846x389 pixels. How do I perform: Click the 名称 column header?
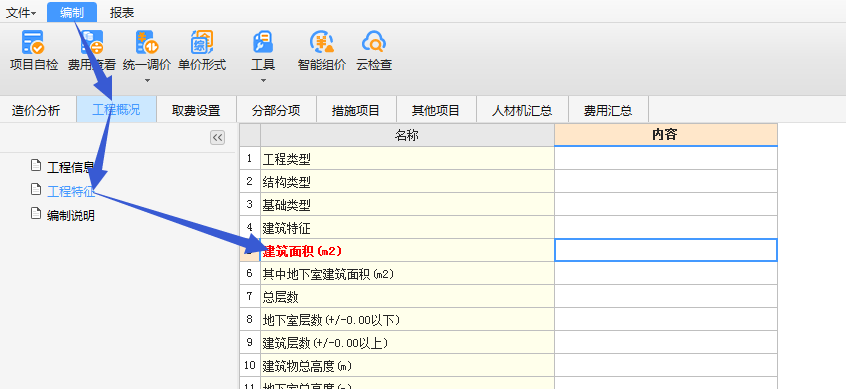point(407,135)
